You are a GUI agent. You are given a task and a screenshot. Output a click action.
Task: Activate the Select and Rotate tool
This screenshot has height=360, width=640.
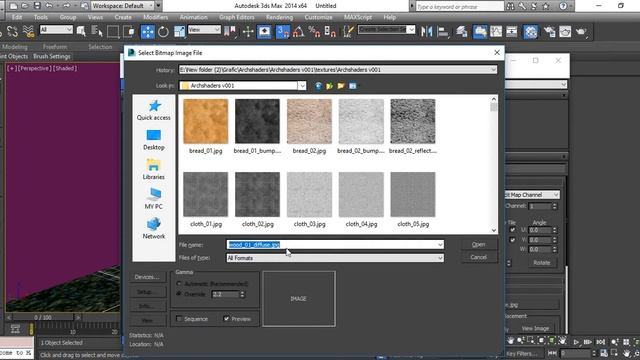163,31
